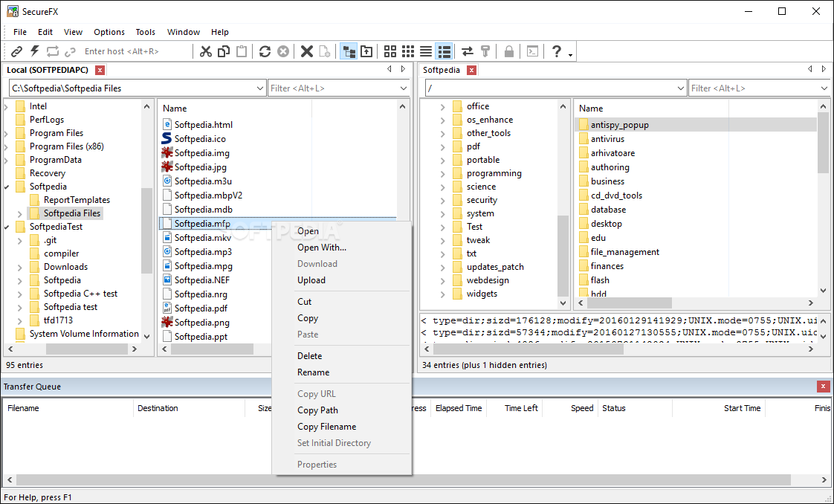Click the parent folder up icon

tap(366, 51)
